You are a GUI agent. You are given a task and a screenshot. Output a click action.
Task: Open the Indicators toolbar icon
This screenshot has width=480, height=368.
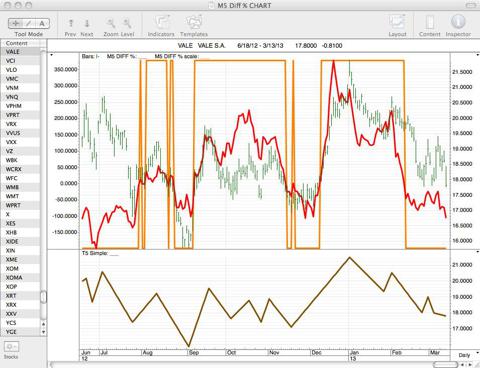pos(161,22)
